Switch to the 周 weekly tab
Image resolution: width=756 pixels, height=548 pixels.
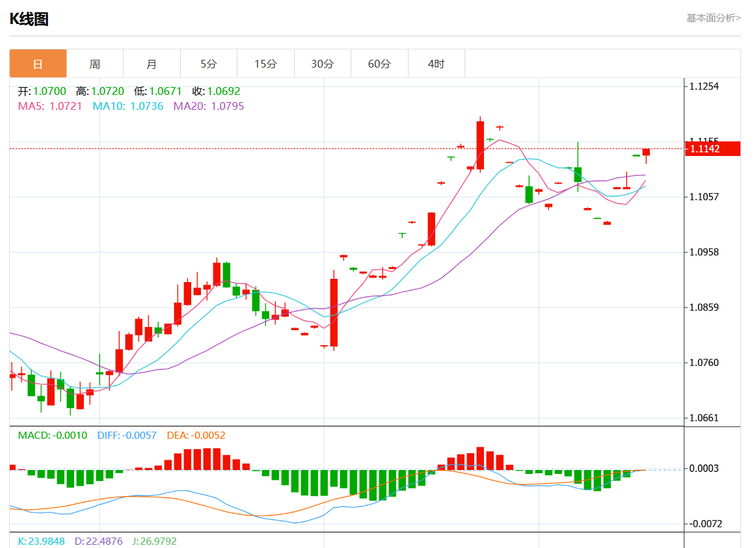95,64
